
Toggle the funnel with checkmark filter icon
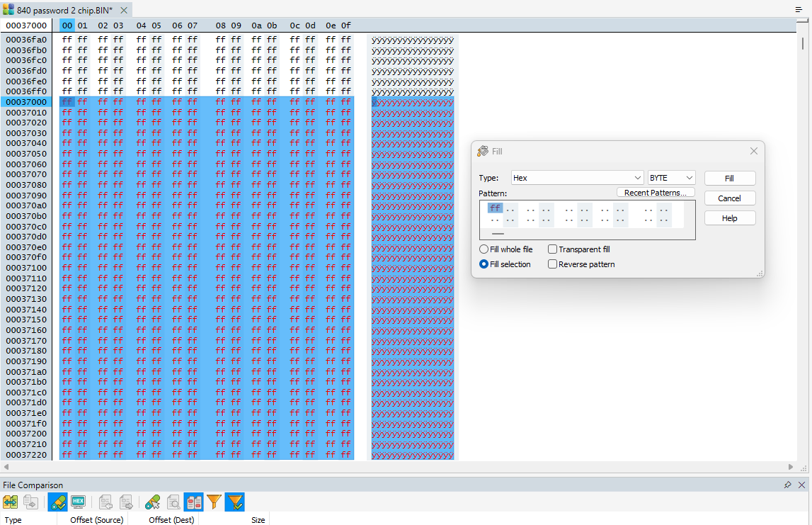234,502
